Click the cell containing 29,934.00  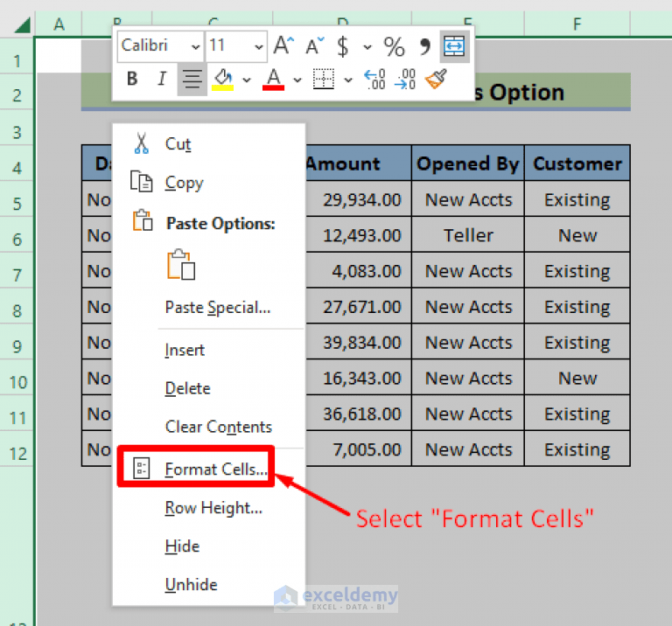coord(358,199)
